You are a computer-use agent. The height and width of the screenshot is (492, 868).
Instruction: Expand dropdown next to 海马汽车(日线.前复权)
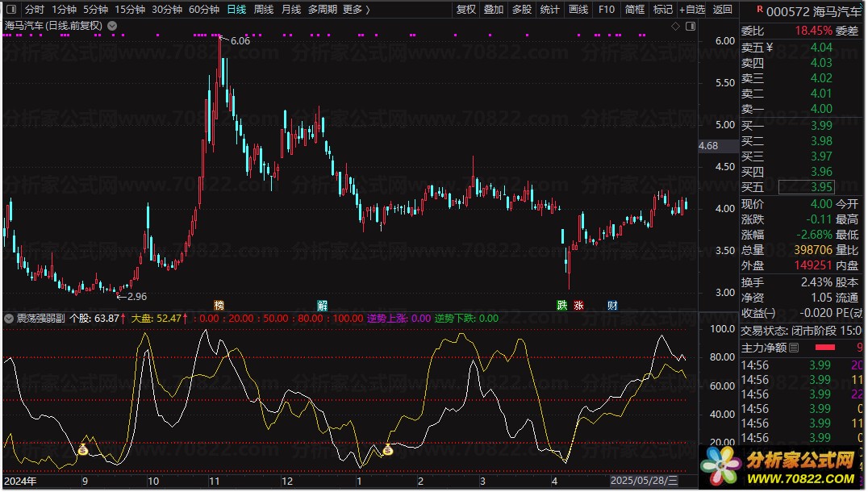point(112,26)
